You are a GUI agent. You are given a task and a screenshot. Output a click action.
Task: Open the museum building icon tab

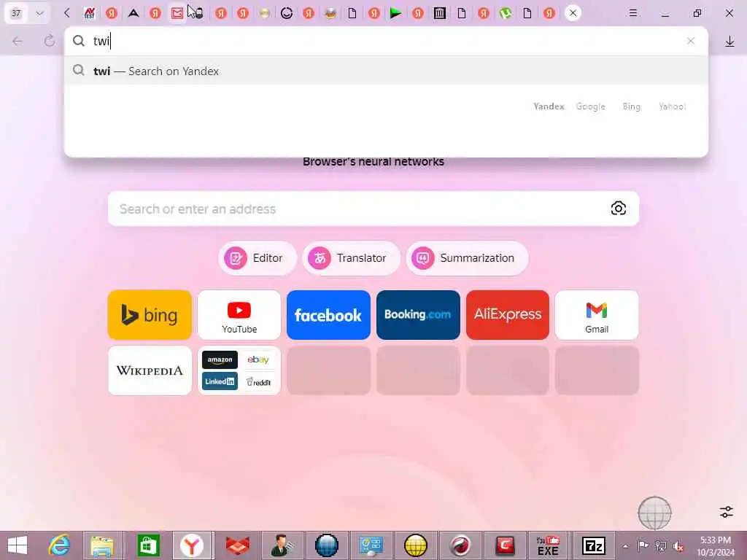pyautogui.click(x=439, y=13)
